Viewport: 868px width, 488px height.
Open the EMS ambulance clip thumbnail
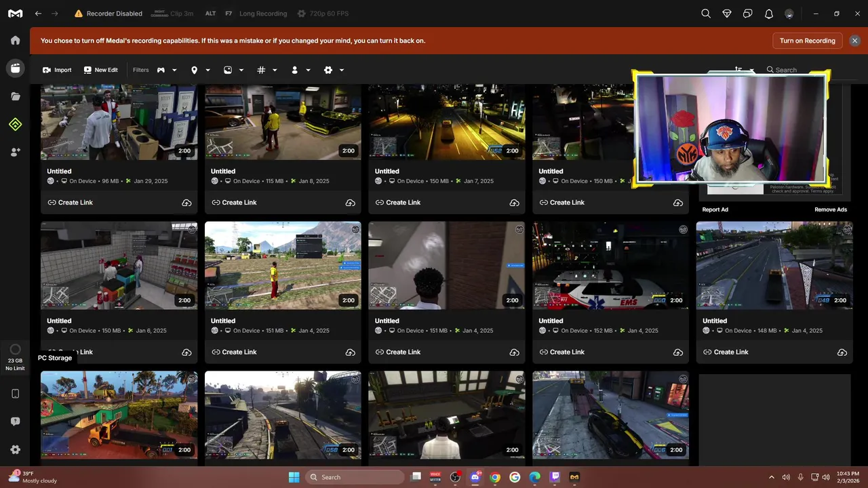click(x=610, y=265)
